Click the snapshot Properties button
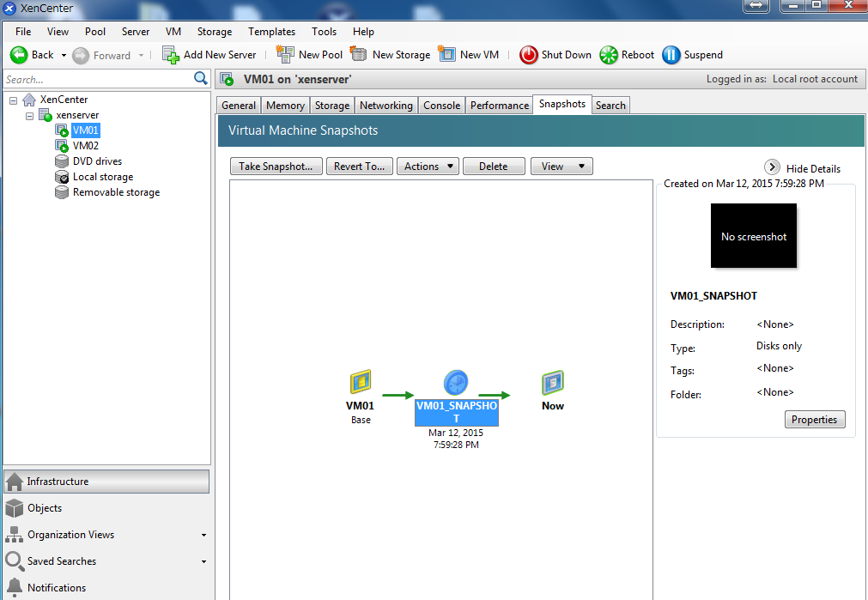This screenshot has height=600, width=868. click(x=815, y=420)
